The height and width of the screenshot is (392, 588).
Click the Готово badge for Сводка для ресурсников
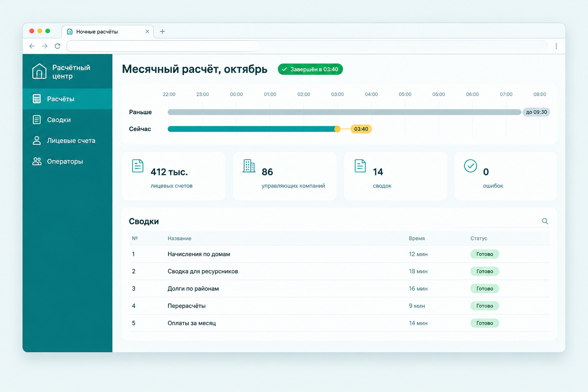pyautogui.click(x=485, y=271)
